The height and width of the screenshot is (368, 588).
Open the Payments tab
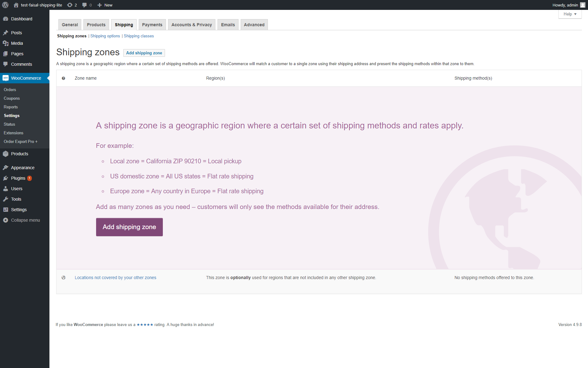152,25
